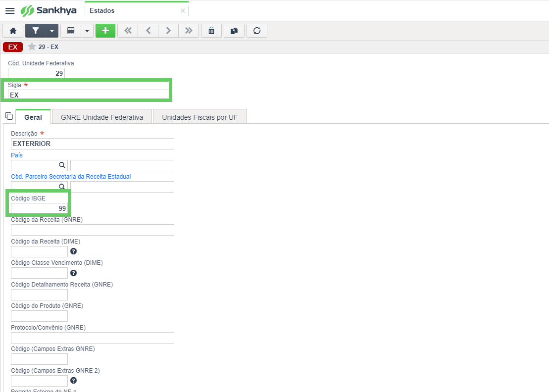Open Unidades Fiscais por UF tab

200,117
